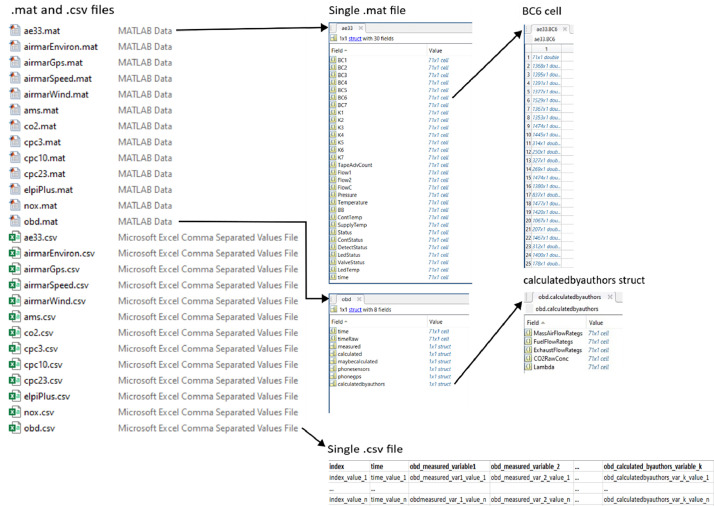The image size is (714, 506).
Task: Select the airmarWind.csv file entry
Action: point(154,301)
